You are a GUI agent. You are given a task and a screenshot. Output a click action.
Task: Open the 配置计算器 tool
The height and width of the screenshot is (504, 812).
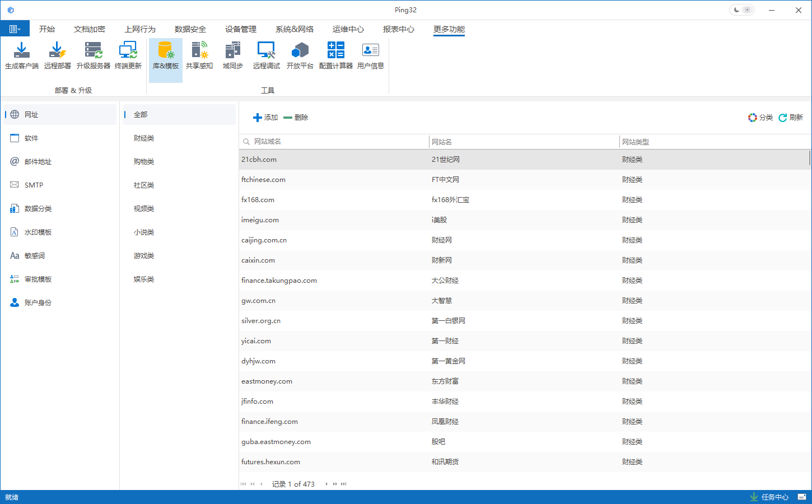click(x=335, y=55)
